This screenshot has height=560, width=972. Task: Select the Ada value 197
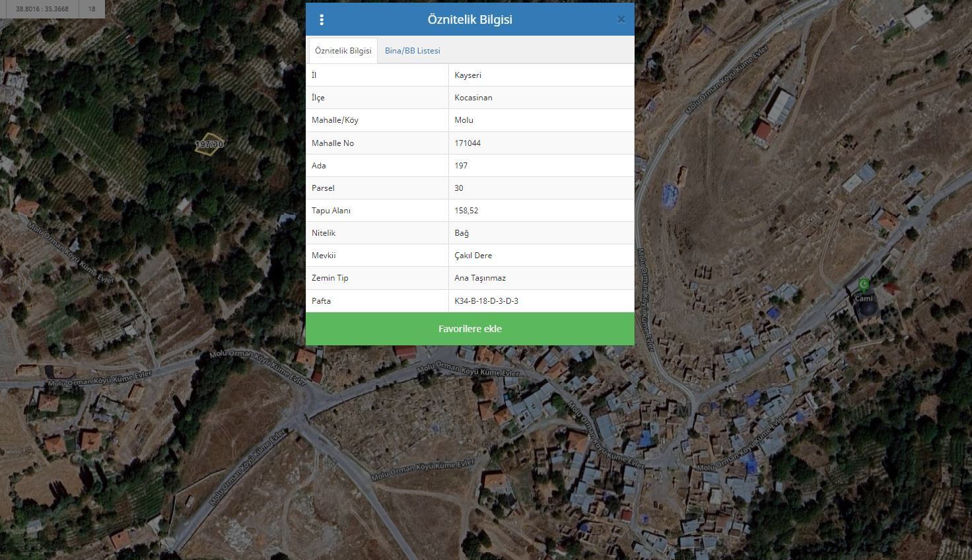pyautogui.click(x=461, y=166)
